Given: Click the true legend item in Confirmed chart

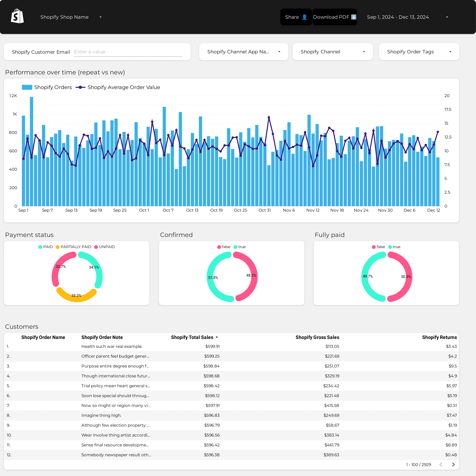Looking at the screenshot, I should tap(240, 247).
